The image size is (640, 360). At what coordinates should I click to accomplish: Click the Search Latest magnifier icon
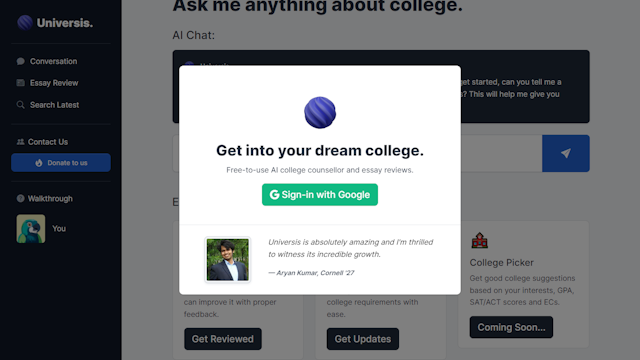point(20,105)
